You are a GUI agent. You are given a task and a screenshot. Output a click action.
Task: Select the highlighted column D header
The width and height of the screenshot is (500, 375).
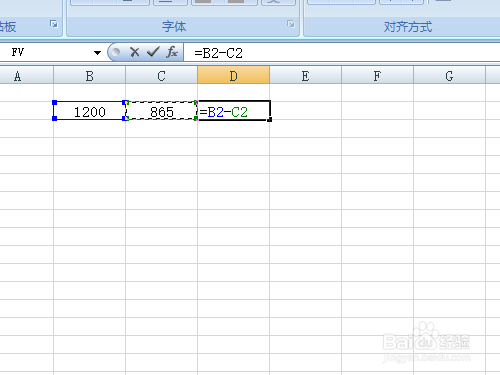[x=233, y=75]
